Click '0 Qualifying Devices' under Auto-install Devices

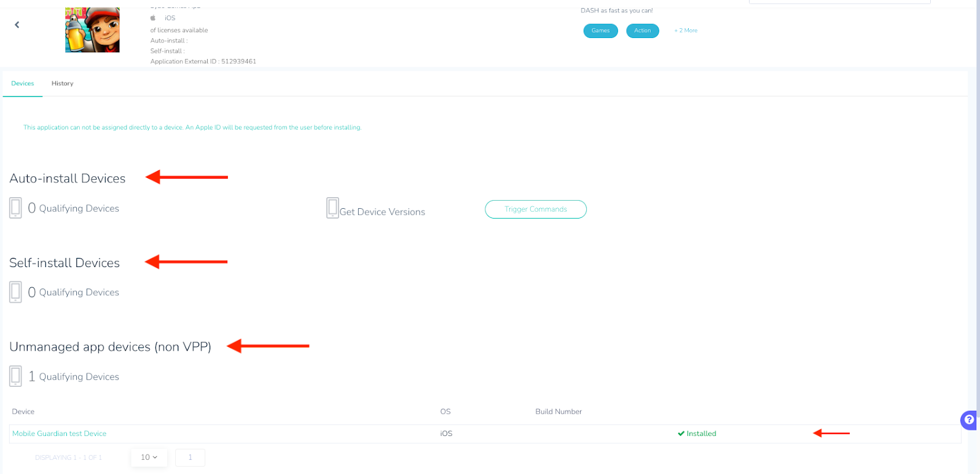pos(74,208)
